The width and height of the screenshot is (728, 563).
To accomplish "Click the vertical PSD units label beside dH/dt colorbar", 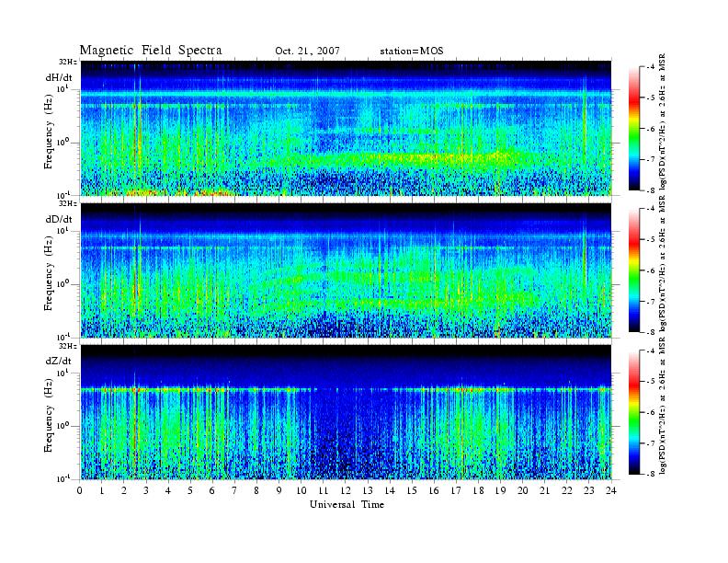I will point(663,122).
